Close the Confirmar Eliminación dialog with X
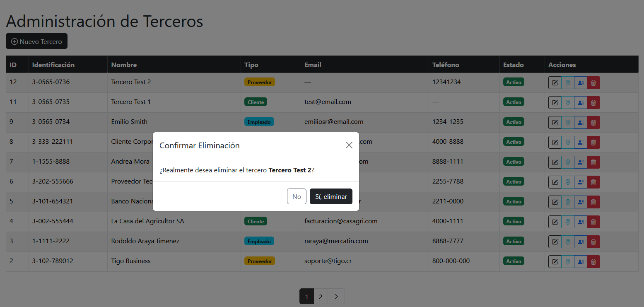The image size is (644, 307). [349, 145]
